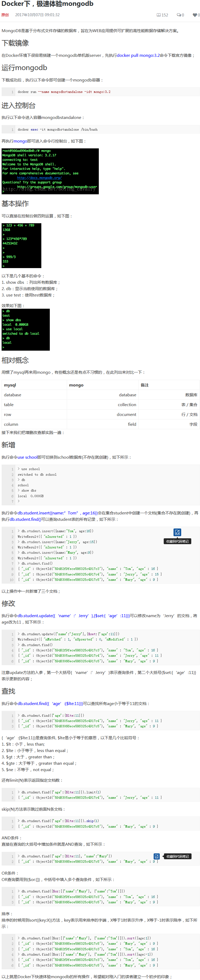Click the arithmetic operations terminal screenshot
200x980 pixels.
pos(21,245)
